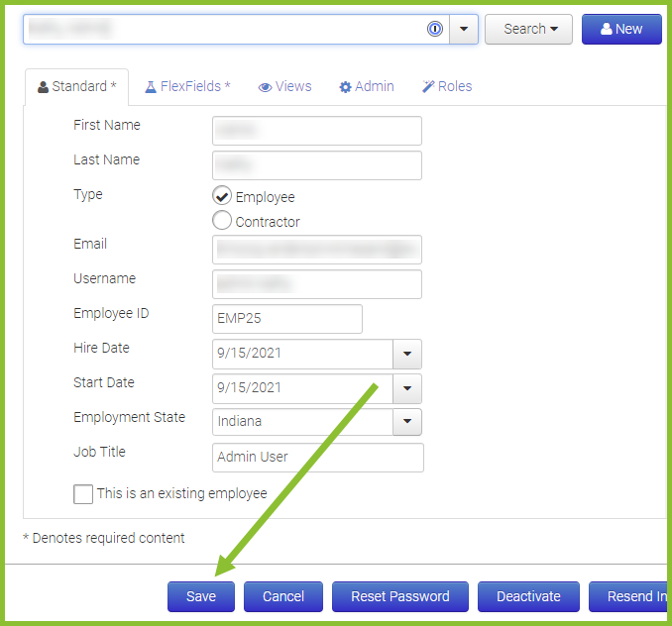Select the Employee type option
This screenshot has width=672, height=626.
pos(222,196)
